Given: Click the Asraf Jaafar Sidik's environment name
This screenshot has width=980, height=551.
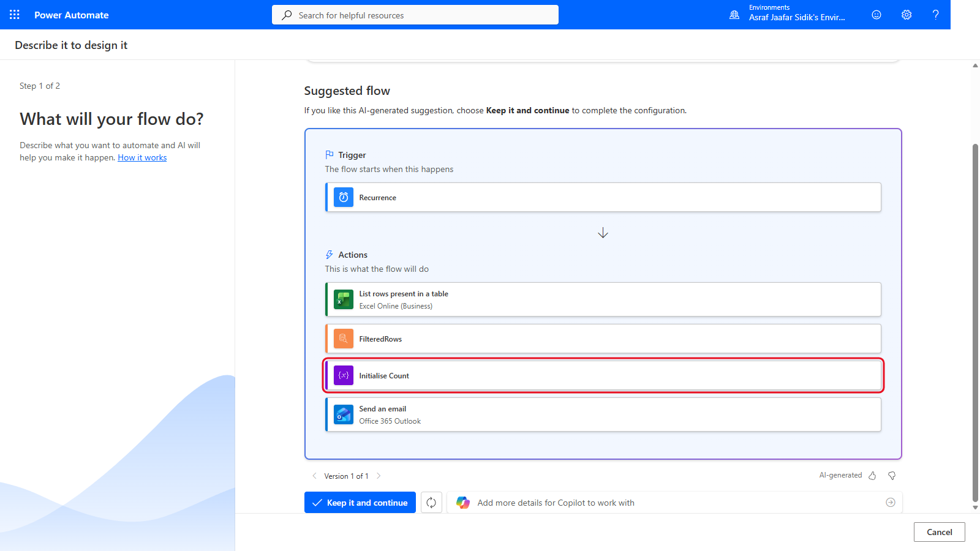Looking at the screenshot, I should pos(797,17).
